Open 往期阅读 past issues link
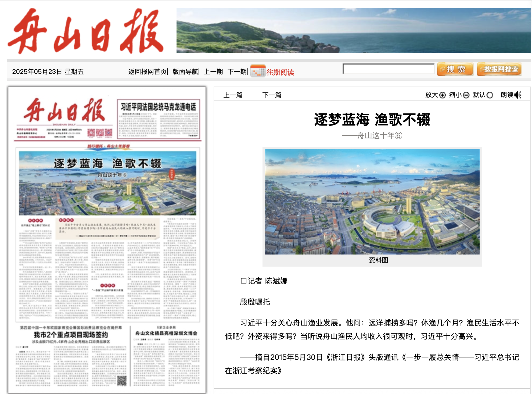Image resolution: width=532 pixels, height=394 pixels. pyautogui.click(x=280, y=72)
